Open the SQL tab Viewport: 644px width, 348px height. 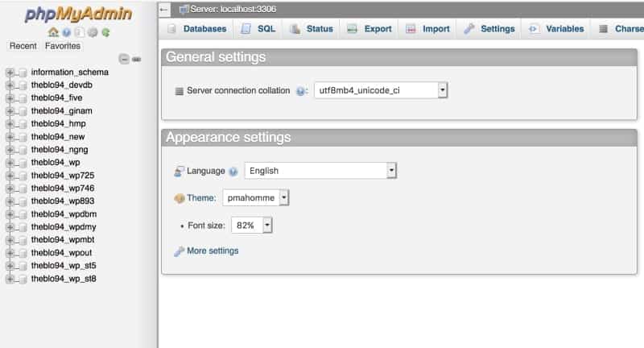tap(258, 29)
